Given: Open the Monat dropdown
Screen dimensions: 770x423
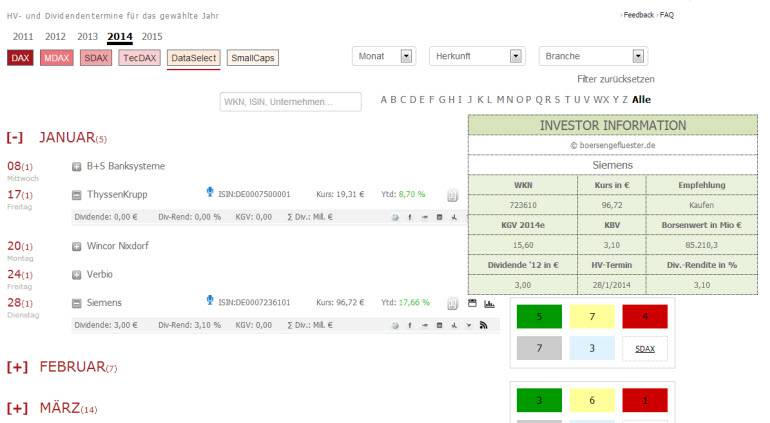Looking at the screenshot, I should pos(384,56).
